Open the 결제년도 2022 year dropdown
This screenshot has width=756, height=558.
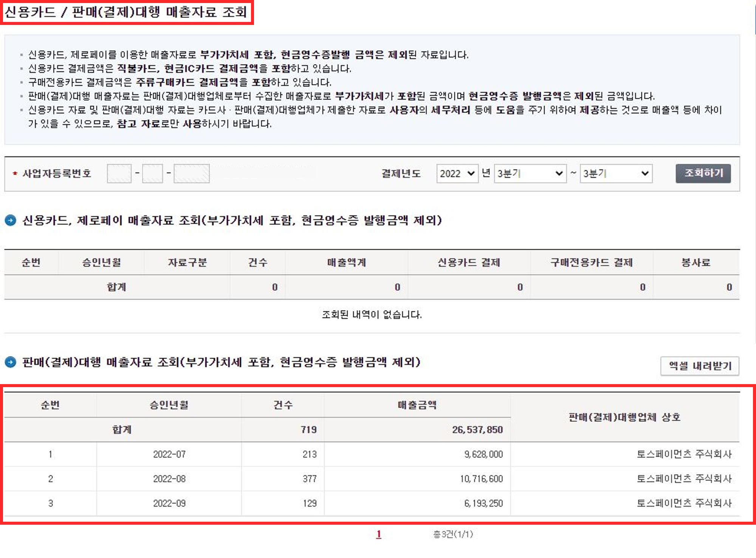pyautogui.click(x=457, y=174)
